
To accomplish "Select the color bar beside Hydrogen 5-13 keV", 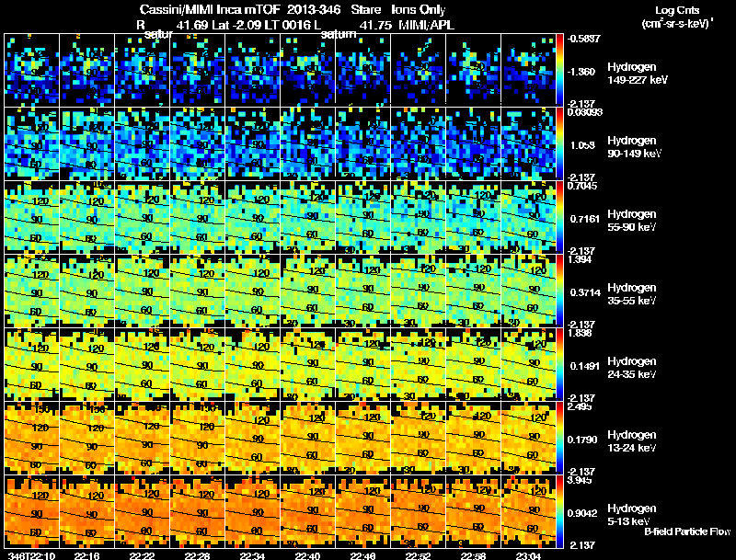I will (x=559, y=511).
